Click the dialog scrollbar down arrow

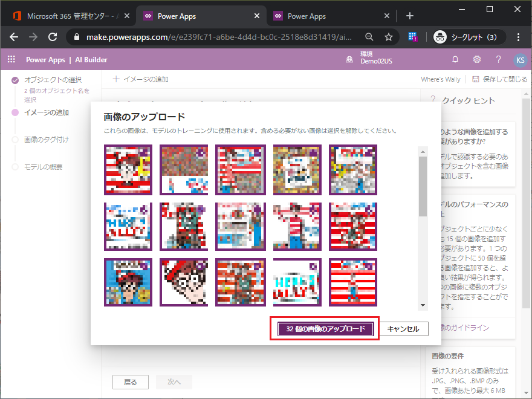(x=423, y=305)
